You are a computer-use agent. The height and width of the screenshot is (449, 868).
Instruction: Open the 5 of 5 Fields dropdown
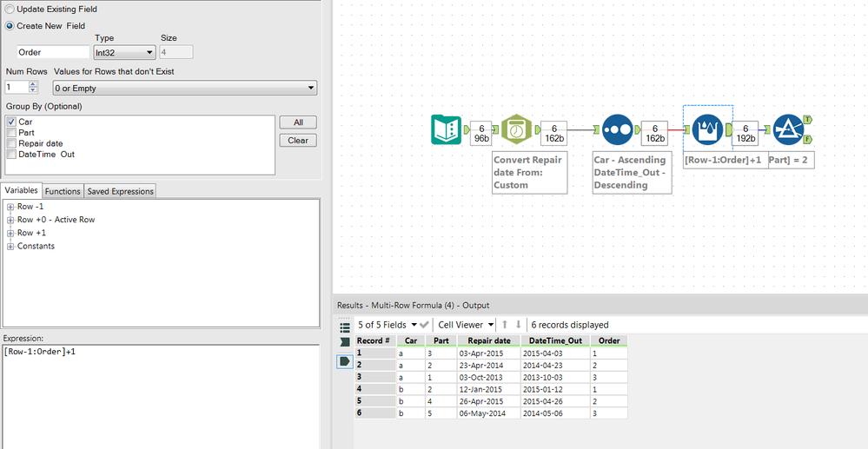point(388,325)
